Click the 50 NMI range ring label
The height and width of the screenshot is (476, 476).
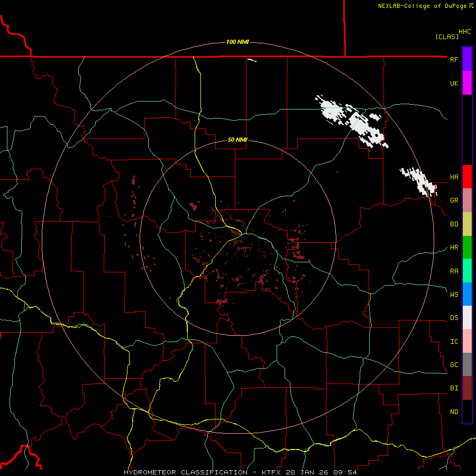(237, 140)
